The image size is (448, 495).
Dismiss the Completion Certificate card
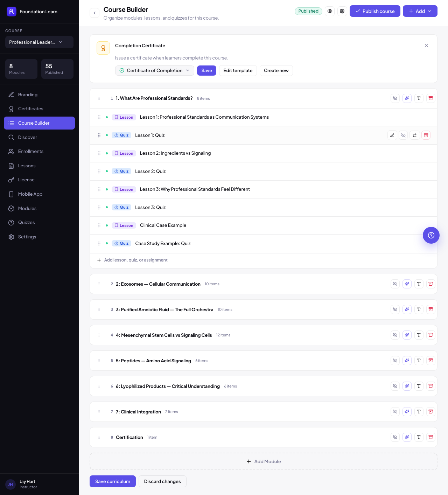pyautogui.click(x=426, y=46)
